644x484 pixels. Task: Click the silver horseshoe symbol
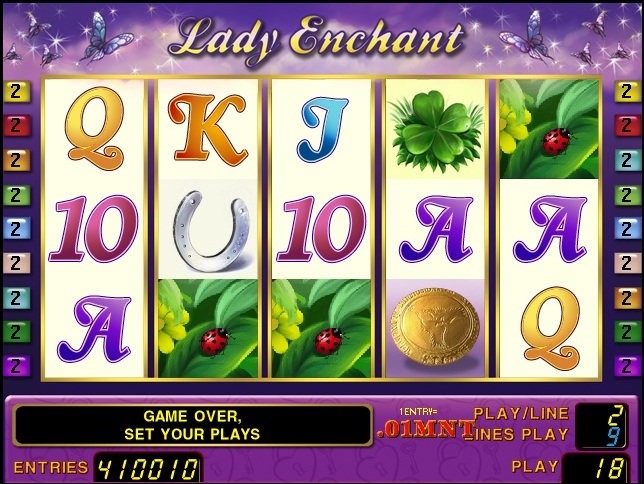(x=208, y=229)
